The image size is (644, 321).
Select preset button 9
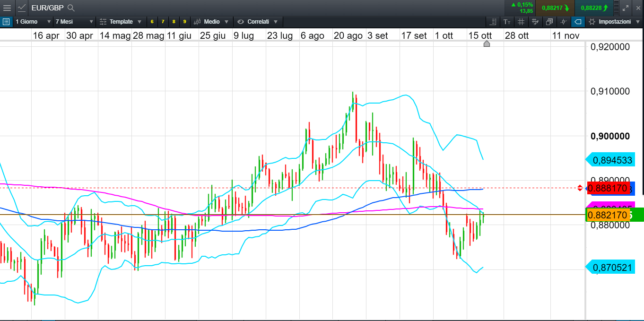pos(184,22)
